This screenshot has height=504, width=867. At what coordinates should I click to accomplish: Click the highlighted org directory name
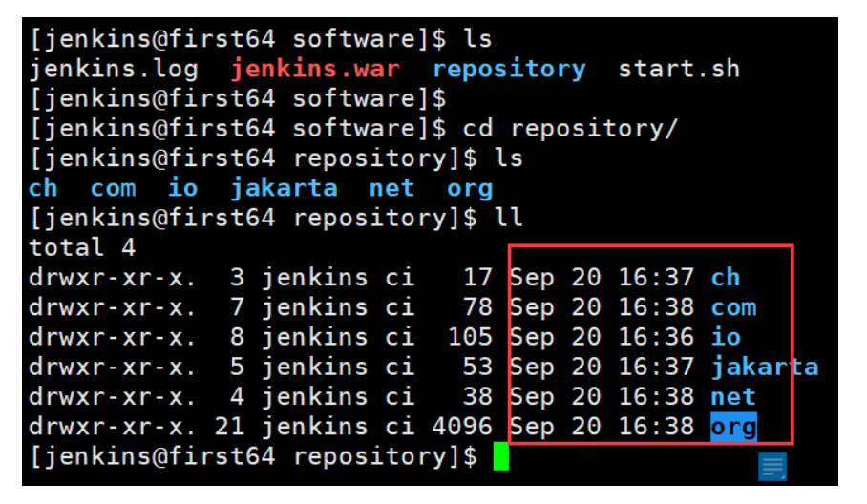(733, 427)
